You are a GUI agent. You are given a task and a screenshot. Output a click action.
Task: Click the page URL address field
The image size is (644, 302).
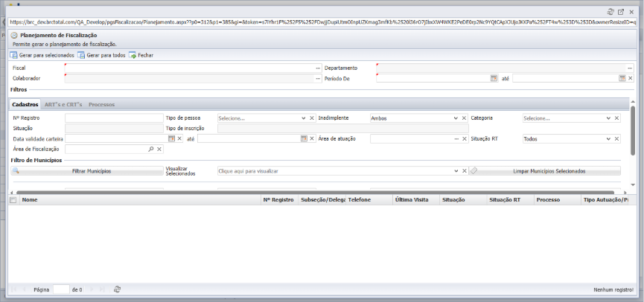pos(323,22)
